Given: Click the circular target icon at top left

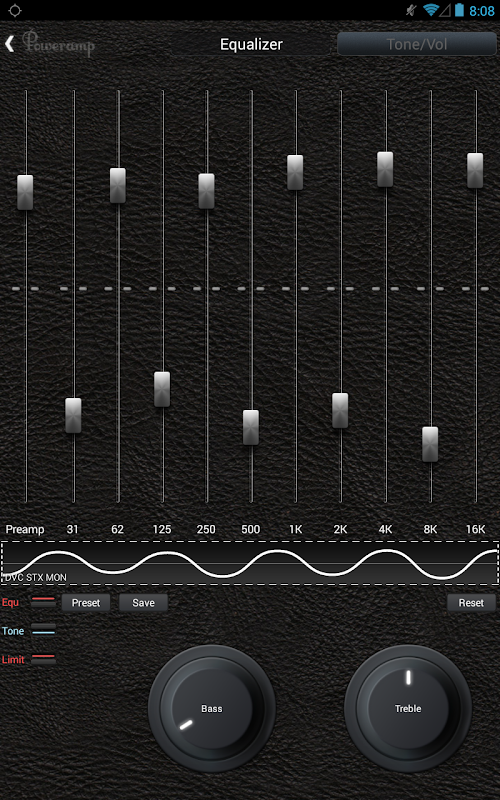Looking at the screenshot, I should 15,10.
